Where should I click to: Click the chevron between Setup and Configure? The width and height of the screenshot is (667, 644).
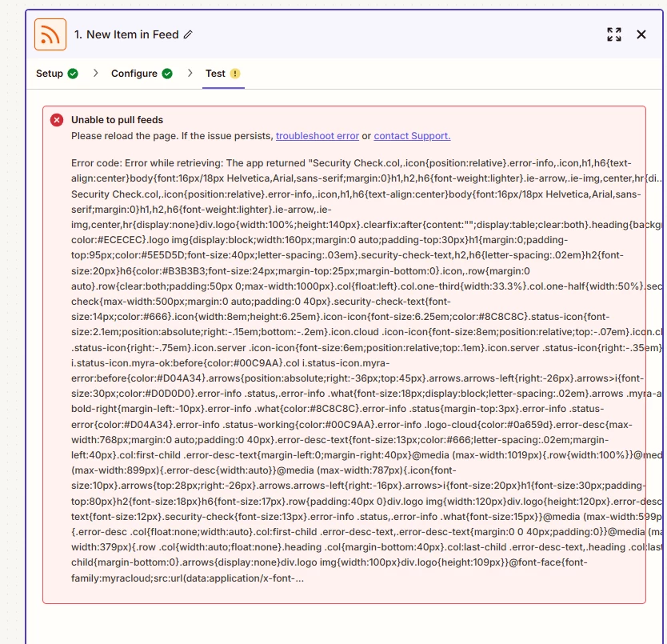click(96, 74)
